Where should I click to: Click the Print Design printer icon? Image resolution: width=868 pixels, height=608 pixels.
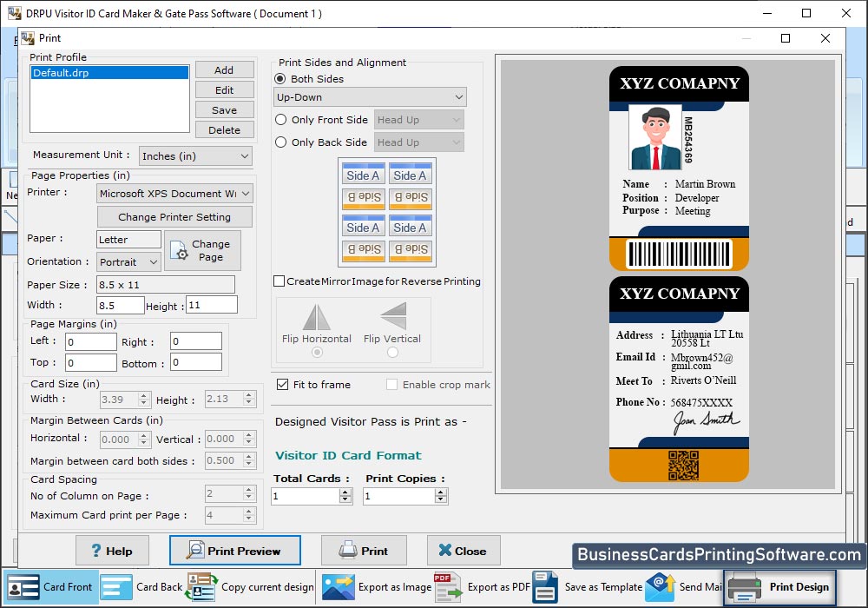click(745, 587)
